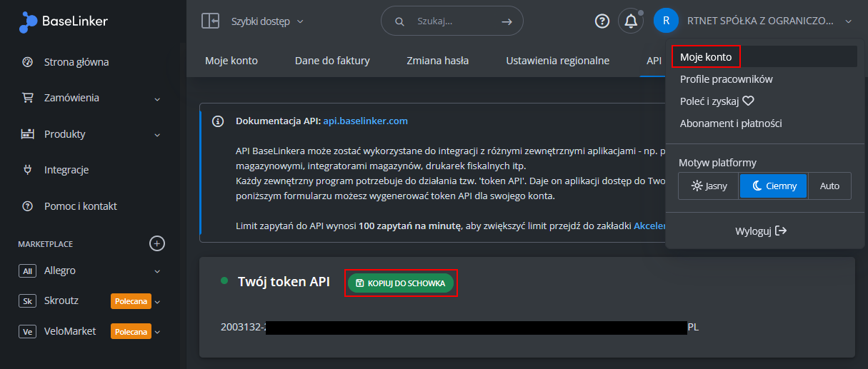The height and width of the screenshot is (369, 868).
Task: Expand the Skroutz marketplace chevron
Action: click(x=157, y=302)
